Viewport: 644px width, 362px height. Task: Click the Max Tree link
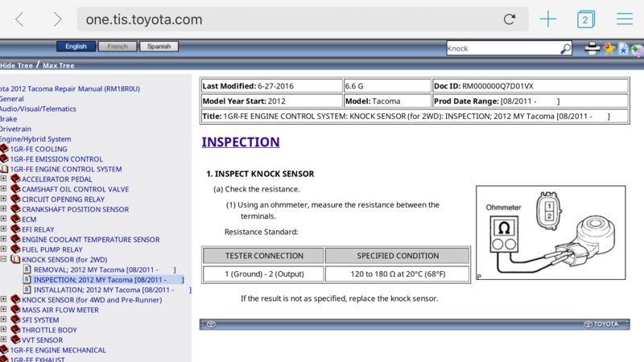[x=59, y=66]
